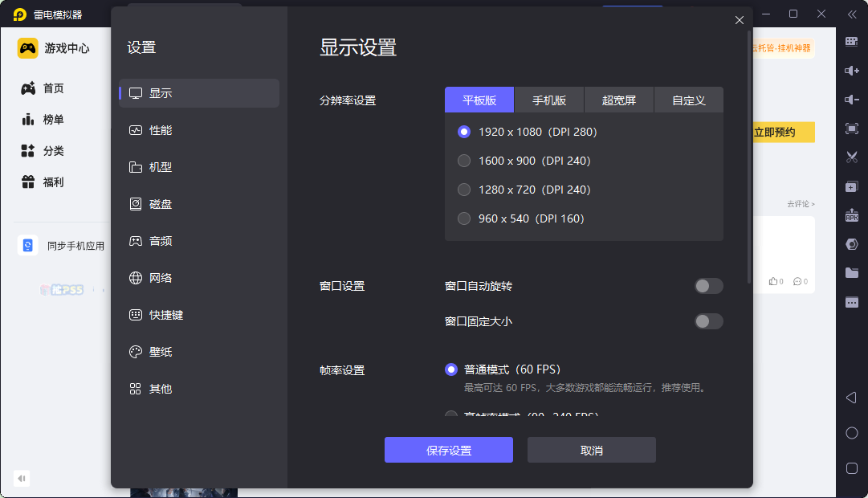Click the 保存设置 save button
The height and width of the screenshot is (498, 868).
448,450
